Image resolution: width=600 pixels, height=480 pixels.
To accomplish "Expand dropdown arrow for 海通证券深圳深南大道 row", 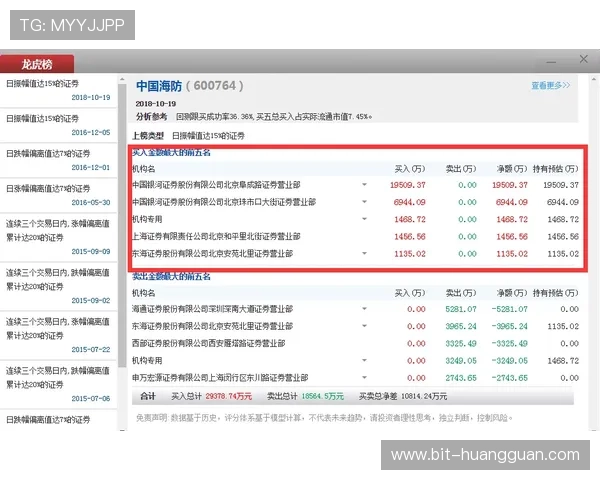I will [364, 309].
